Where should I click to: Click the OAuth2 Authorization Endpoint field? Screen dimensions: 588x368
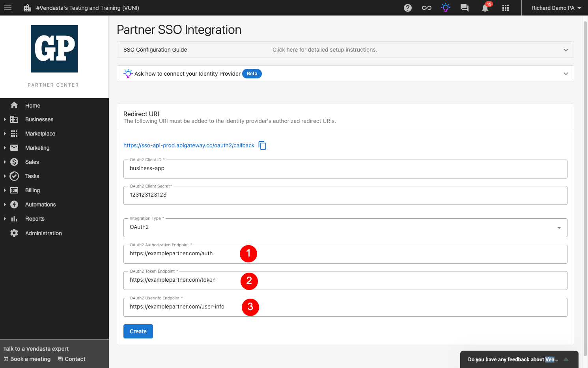345,254
